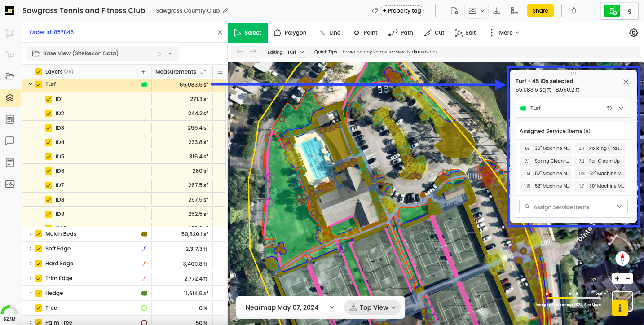The image size is (644, 325).
Task: Open the Editing Turf layer dropdown
Action: (296, 52)
